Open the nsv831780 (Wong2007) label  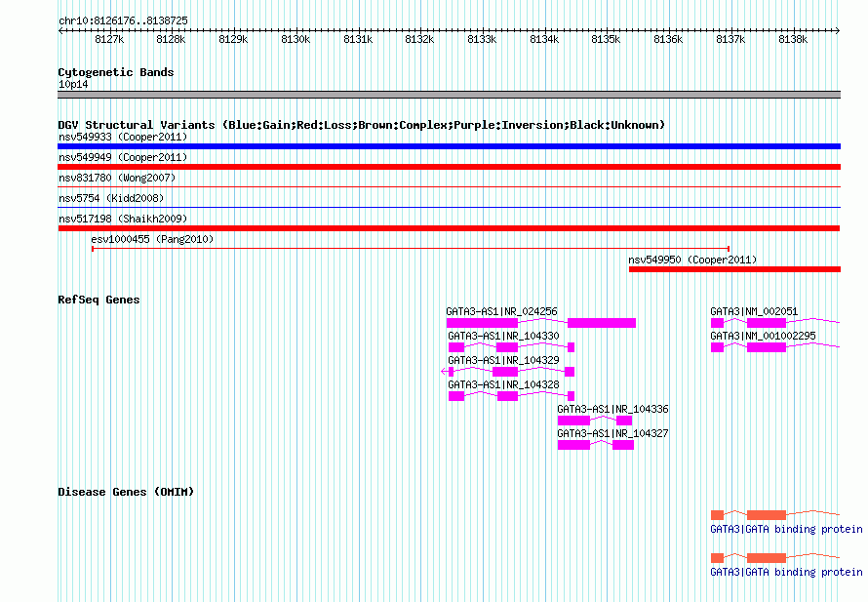point(117,178)
